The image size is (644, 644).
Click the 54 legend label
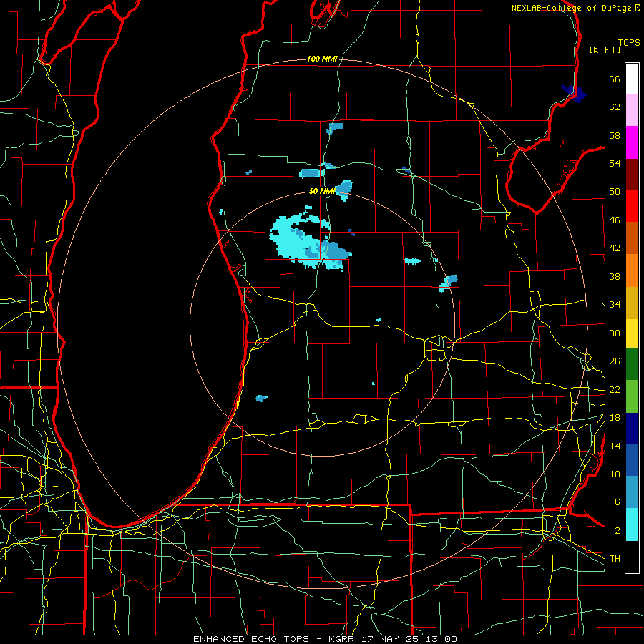click(x=615, y=163)
